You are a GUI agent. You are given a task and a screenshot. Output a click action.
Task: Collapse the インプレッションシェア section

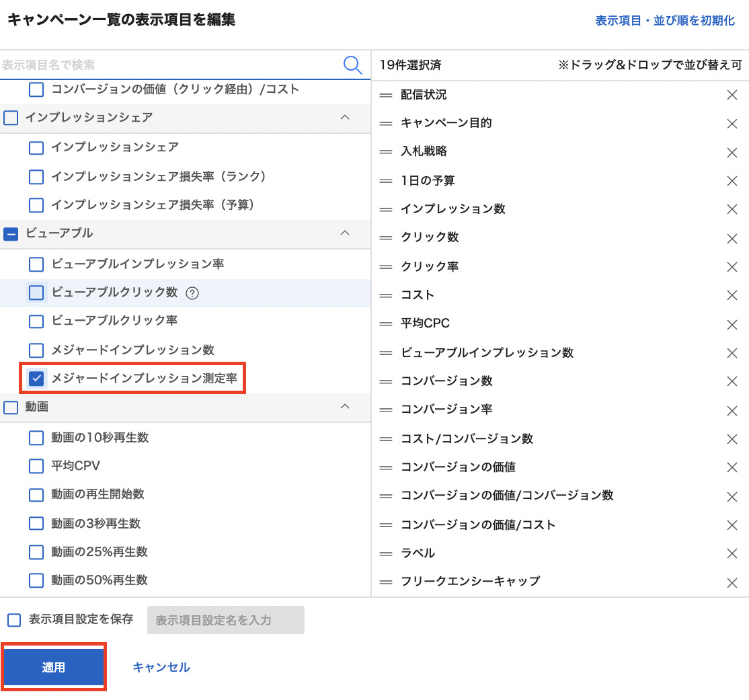[345, 118]
